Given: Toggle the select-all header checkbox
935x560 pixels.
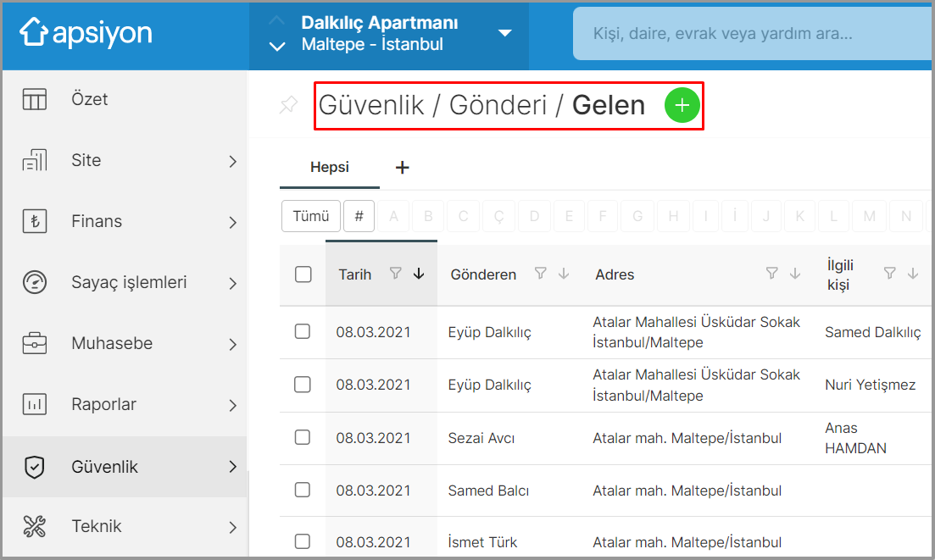Looking at the screenshot, I should coord(303,274).
